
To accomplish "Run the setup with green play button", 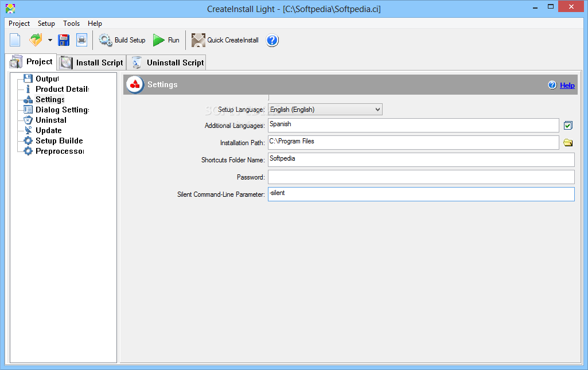I will point(166,40).
